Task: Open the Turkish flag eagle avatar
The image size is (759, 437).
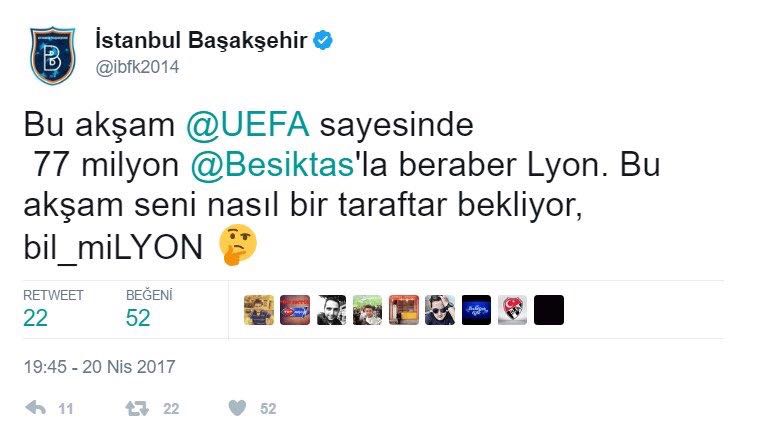Action: [513, 310]
